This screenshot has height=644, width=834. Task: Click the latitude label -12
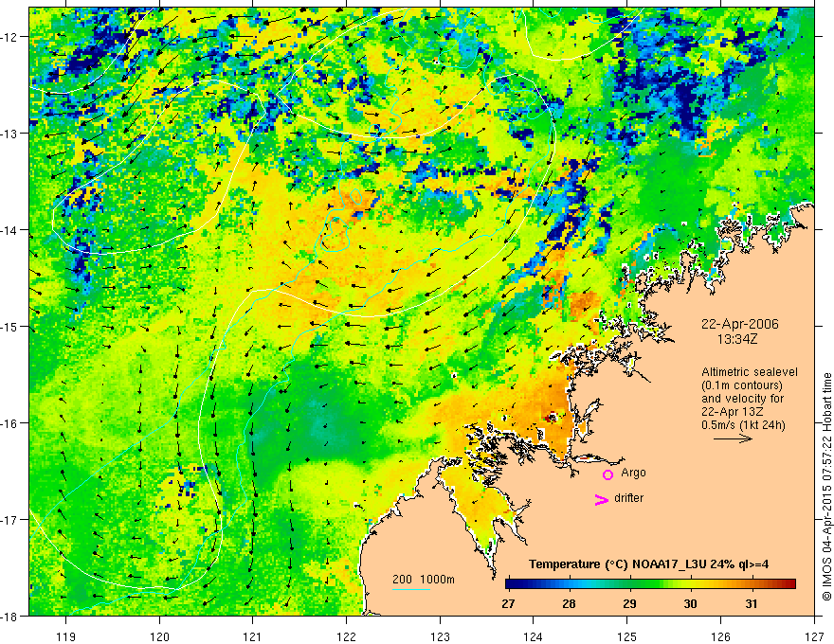click(x=9, y=37)
